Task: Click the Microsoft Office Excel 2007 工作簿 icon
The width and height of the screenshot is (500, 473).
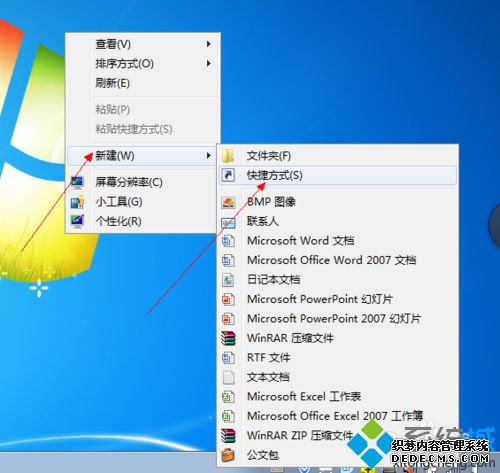Action: coord(228,416)
